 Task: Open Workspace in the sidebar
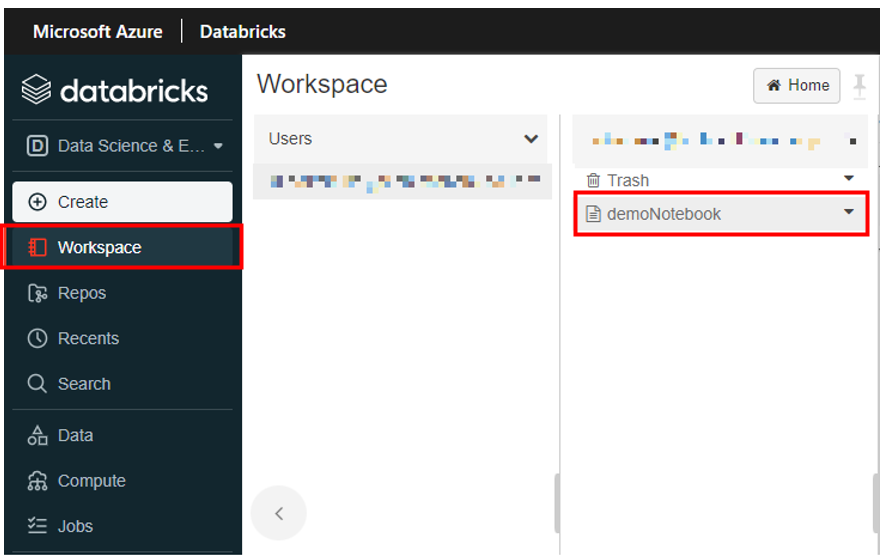[122, 247]
